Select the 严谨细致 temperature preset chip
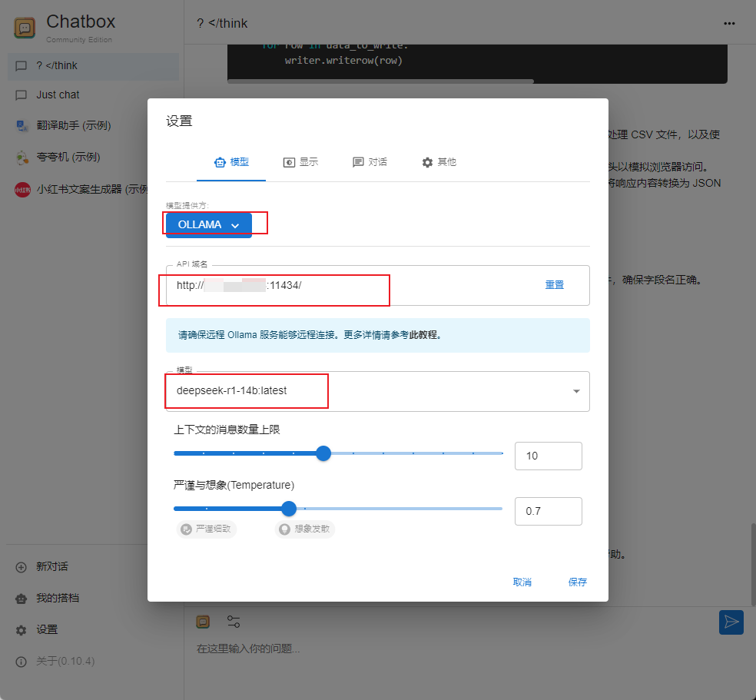 click(206, 529)
